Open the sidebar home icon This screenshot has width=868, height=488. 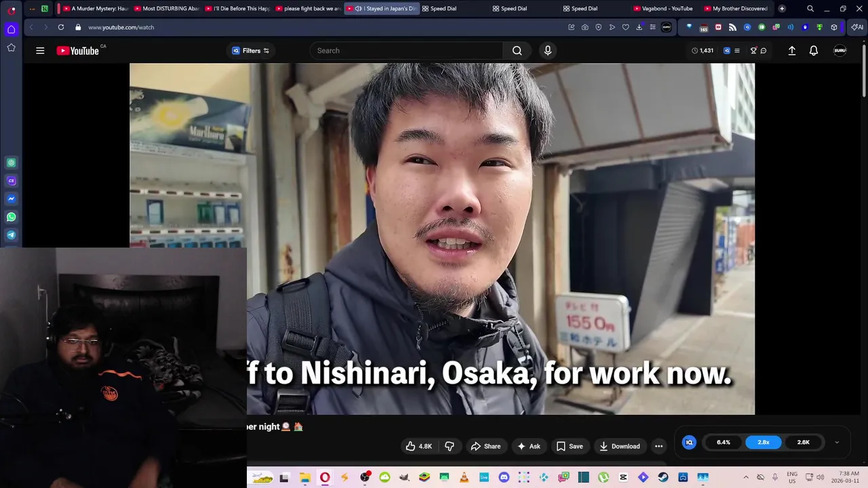point(11,29)
